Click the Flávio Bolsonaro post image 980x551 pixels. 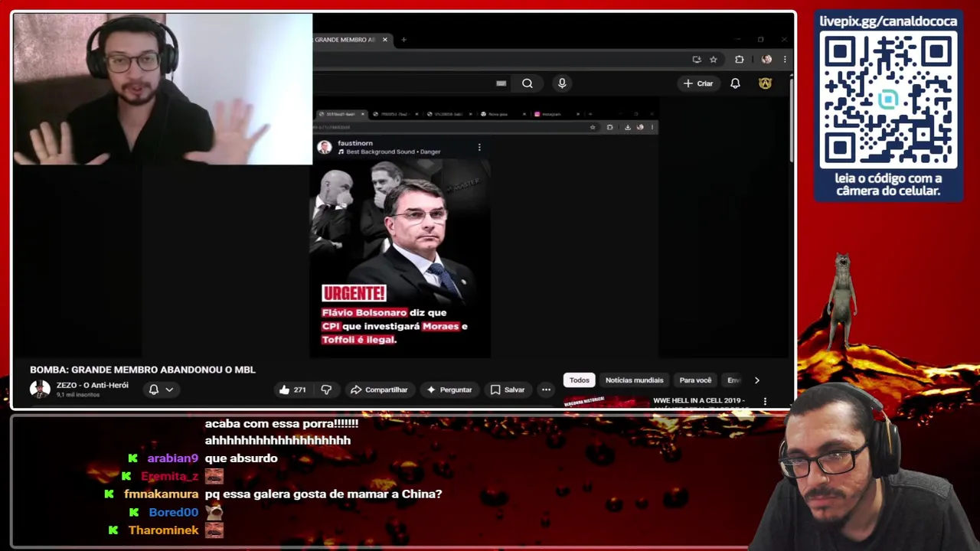tap(400, 257)
